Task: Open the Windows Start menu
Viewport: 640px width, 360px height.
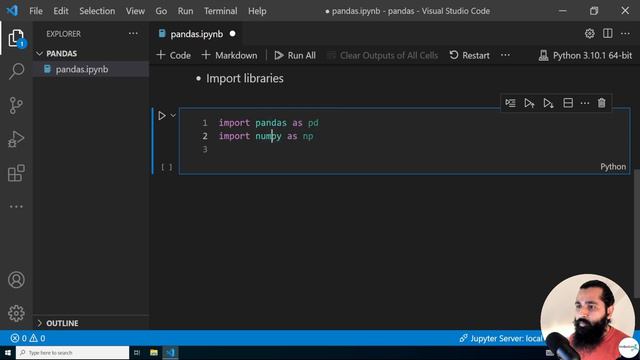Action: [8, 353]
